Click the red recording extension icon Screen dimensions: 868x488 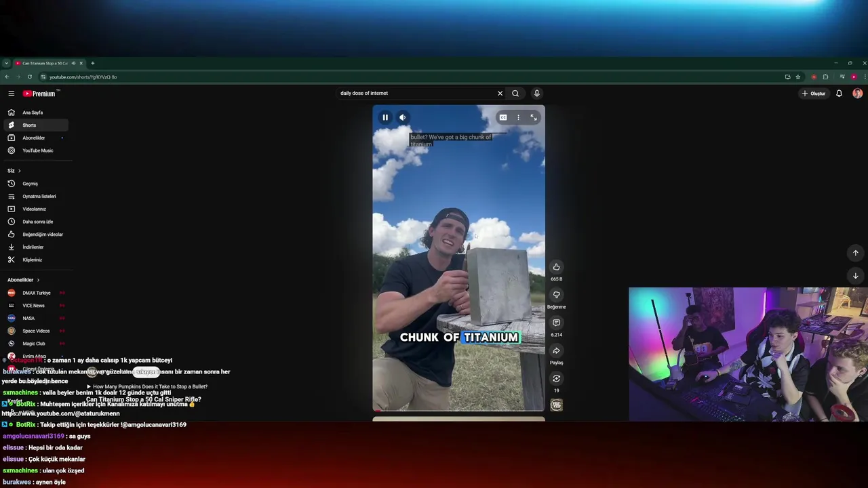click(814, 77)
